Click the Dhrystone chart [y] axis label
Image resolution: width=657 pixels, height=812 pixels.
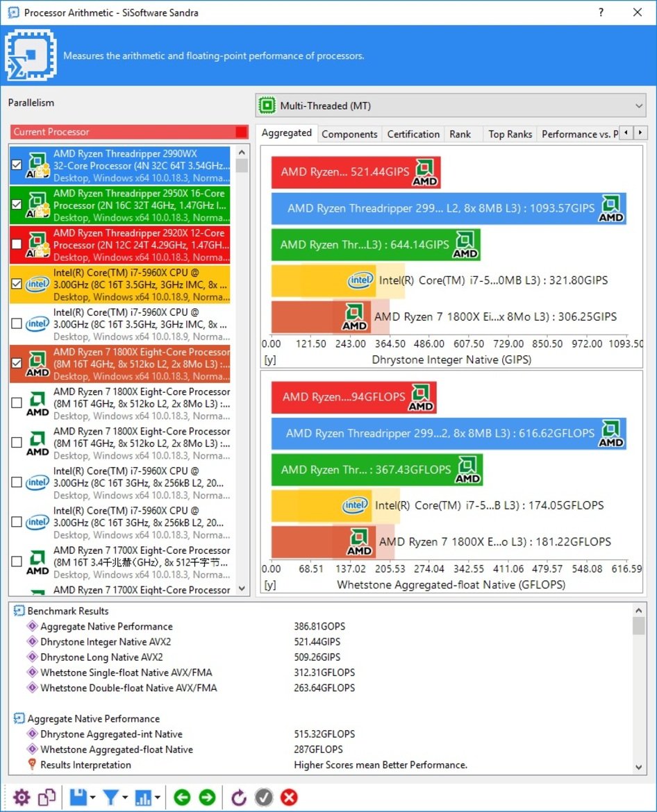tap(270, 360)
